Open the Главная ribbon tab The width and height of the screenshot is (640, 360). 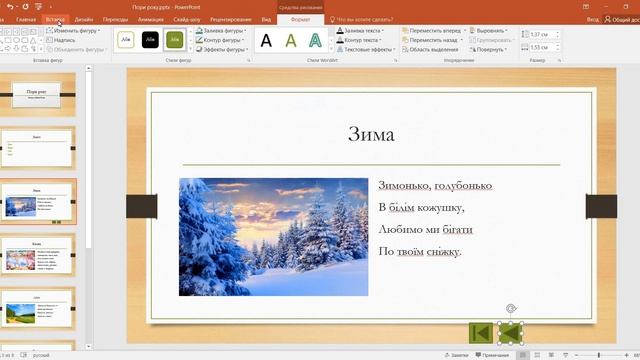[x=26, y=20]
